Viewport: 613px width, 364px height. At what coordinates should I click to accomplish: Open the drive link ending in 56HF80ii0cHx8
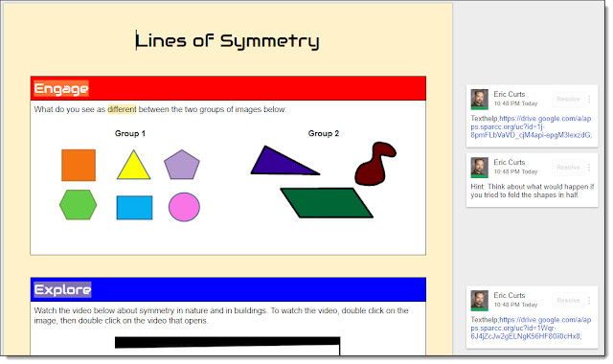[531, 328]
